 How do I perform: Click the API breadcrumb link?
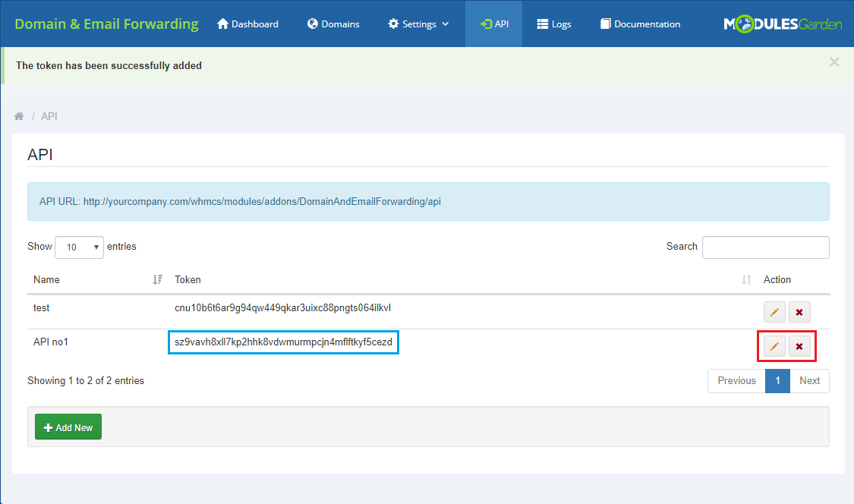(49, 116)
